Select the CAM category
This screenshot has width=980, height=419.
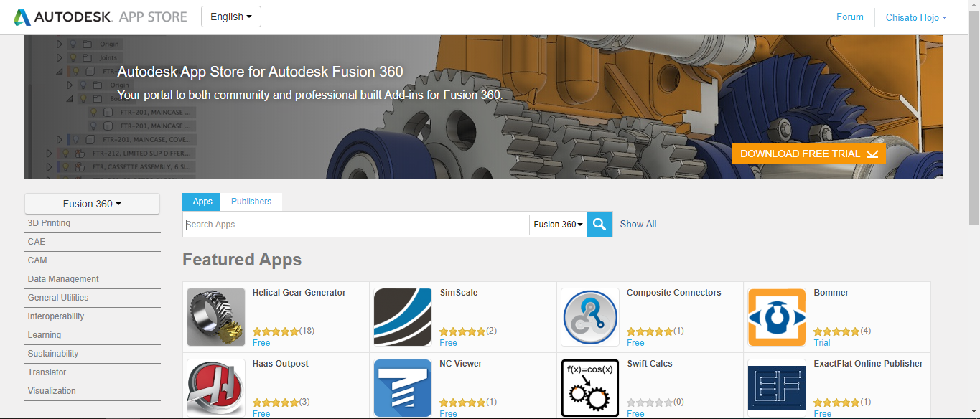tap(93, 260)
